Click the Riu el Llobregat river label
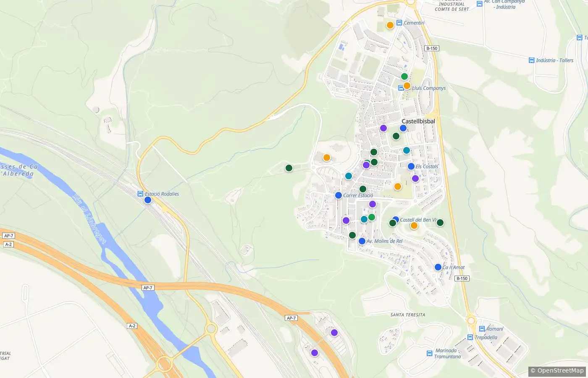588x378 pixels. [x=89, y=218]
